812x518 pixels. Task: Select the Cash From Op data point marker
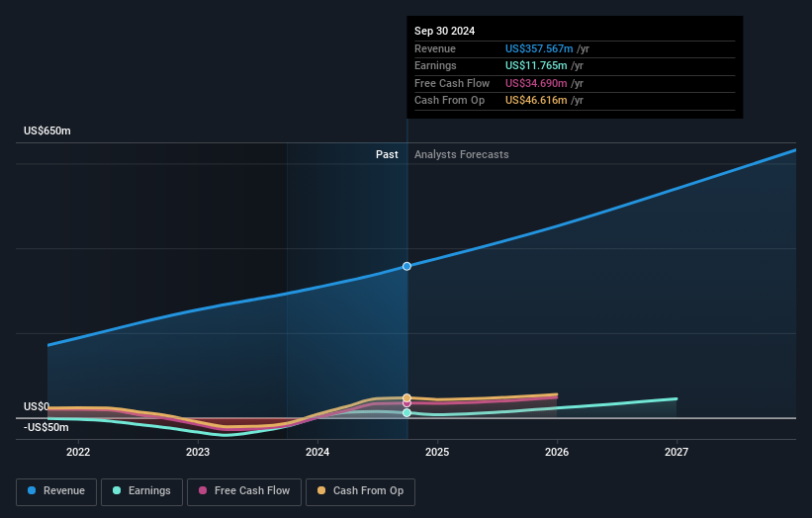coord(407,397)
